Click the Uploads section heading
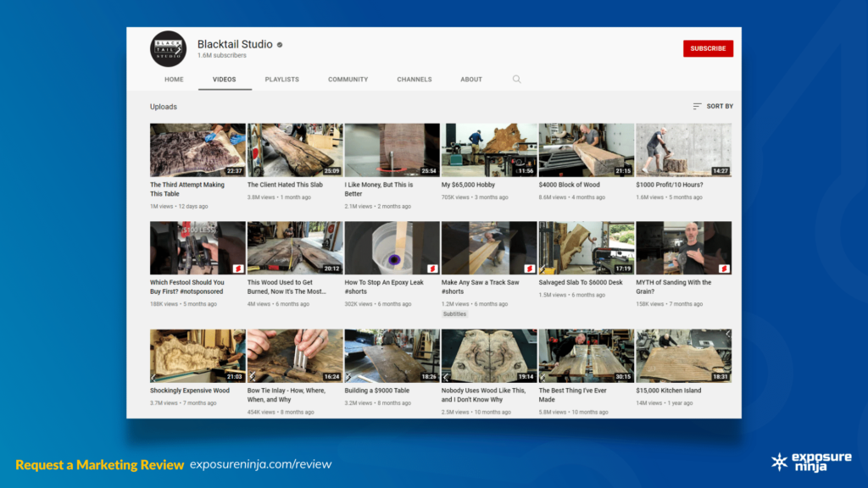868x488 pixels. click(164, 107)
